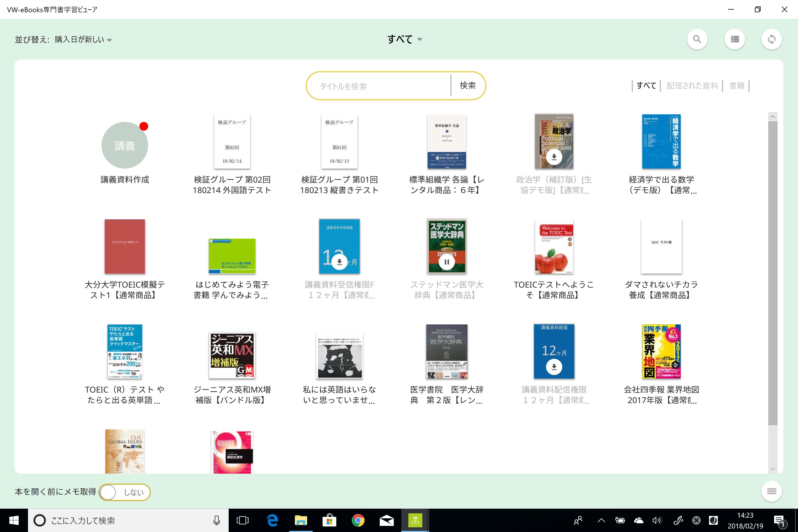Viewport: 798px width, 532px height.
Task: Download the 政治学 book via download icon
Action: pos(554,157)
